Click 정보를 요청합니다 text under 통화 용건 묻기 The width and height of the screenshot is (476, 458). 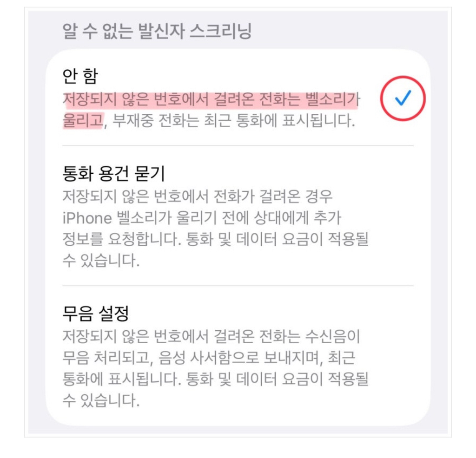pos(122,239)
